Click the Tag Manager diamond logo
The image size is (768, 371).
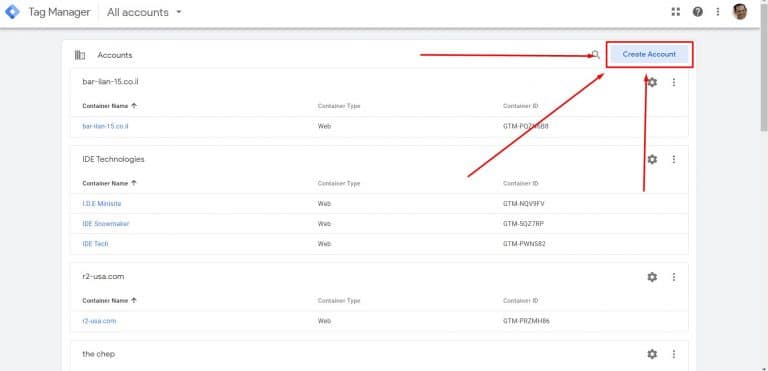click(12, 12)
